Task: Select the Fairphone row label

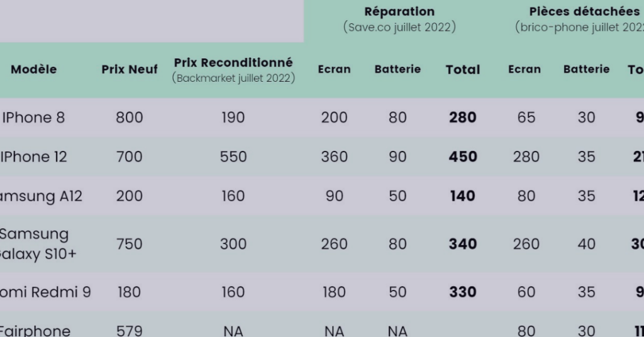Action: point(35,331)
